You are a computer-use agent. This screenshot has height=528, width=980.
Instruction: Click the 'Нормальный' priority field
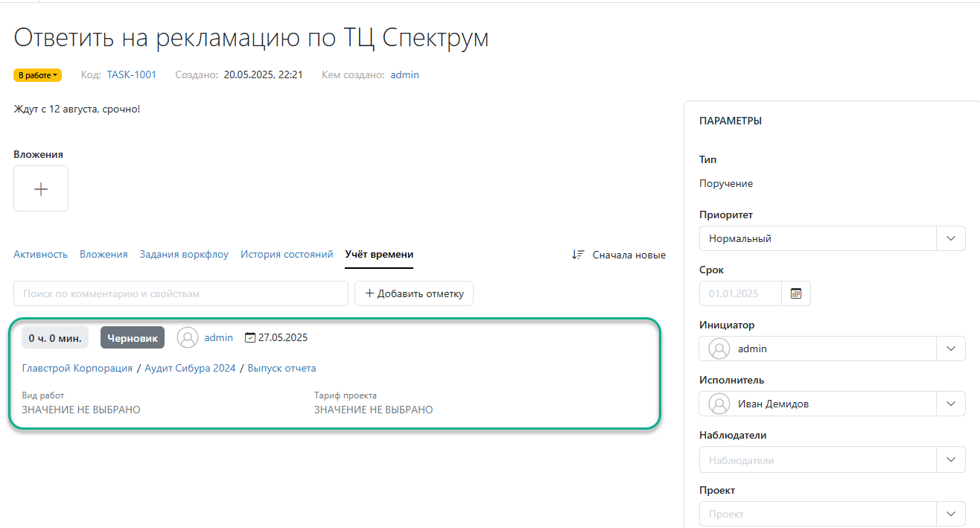click(818, 238)
